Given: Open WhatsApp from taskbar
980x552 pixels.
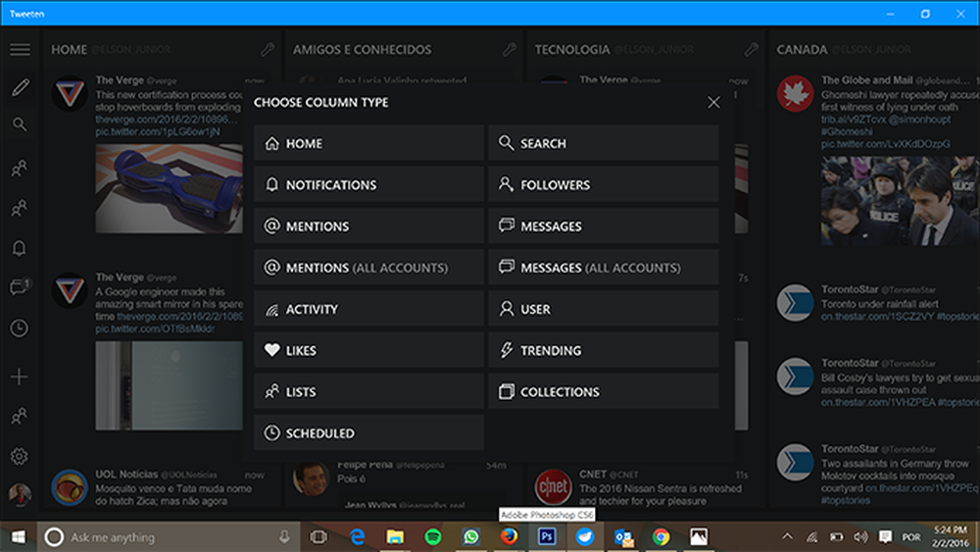Looking at the screenshot, I should pyautogui.click(x=471, y=537).
